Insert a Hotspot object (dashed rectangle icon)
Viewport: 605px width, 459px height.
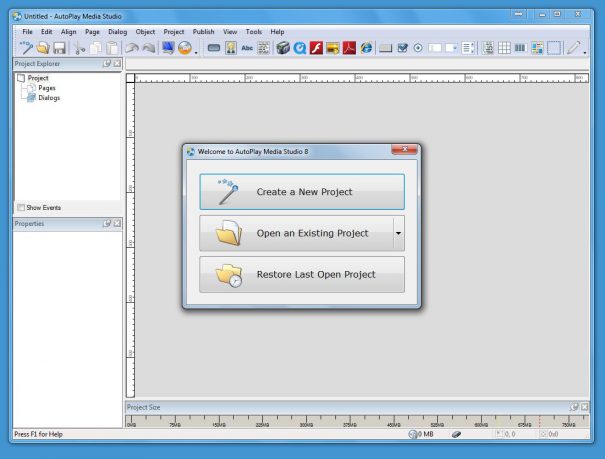[554, 48]
